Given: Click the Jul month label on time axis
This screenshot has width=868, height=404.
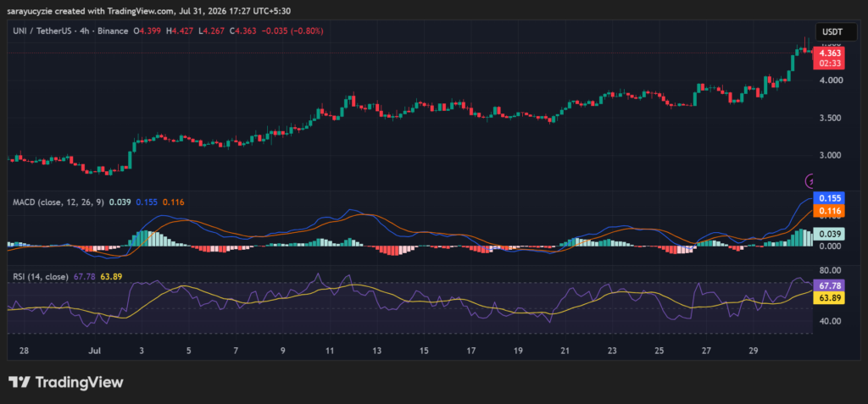Looking at the screenshot, I should (95, 351).
